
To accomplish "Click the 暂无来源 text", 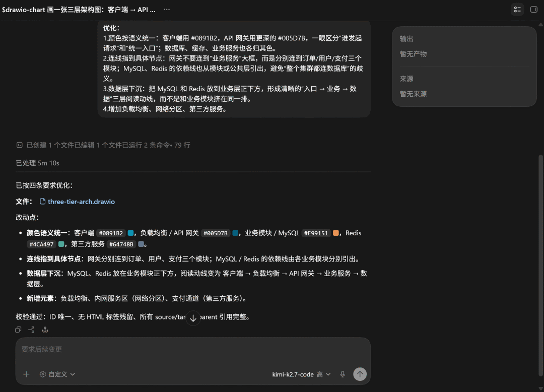I will coord(413,94).
